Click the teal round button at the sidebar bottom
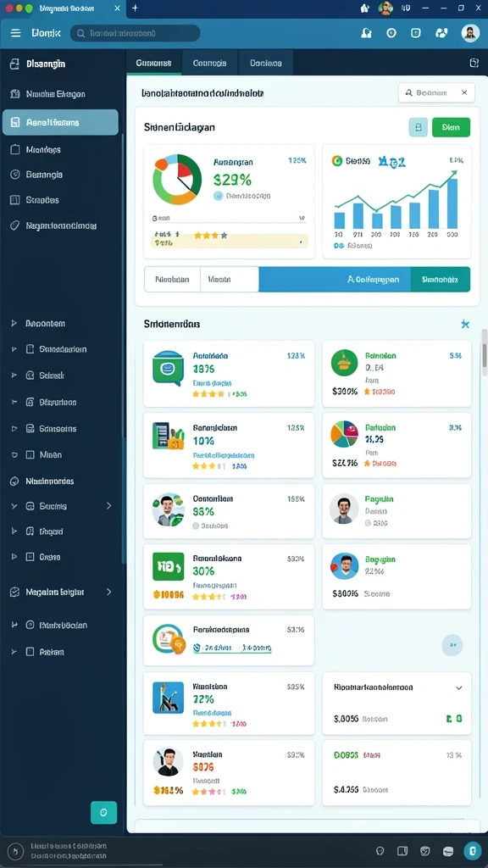This screenshot has width=488, height=868. tap(103, 813)
